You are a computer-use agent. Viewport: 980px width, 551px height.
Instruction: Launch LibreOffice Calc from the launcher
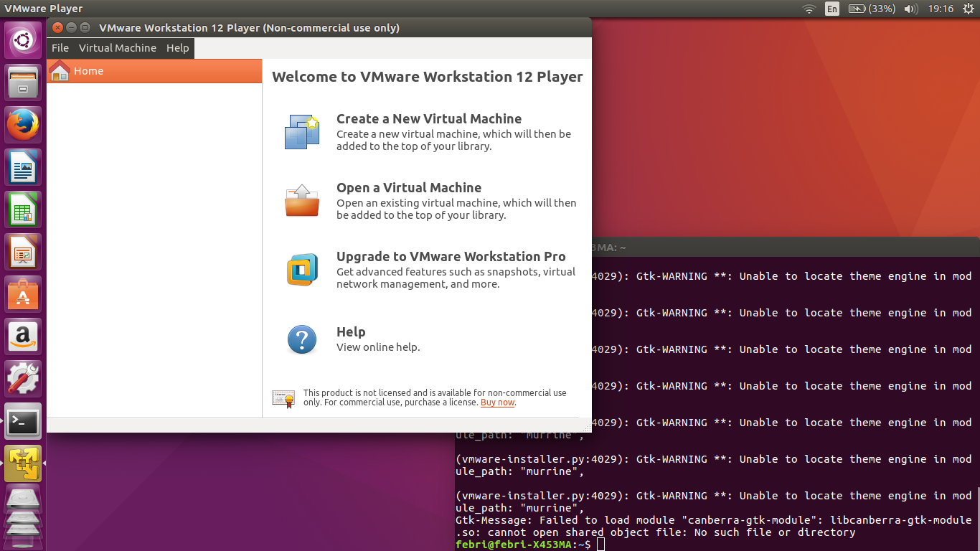(x=24, y=209)
